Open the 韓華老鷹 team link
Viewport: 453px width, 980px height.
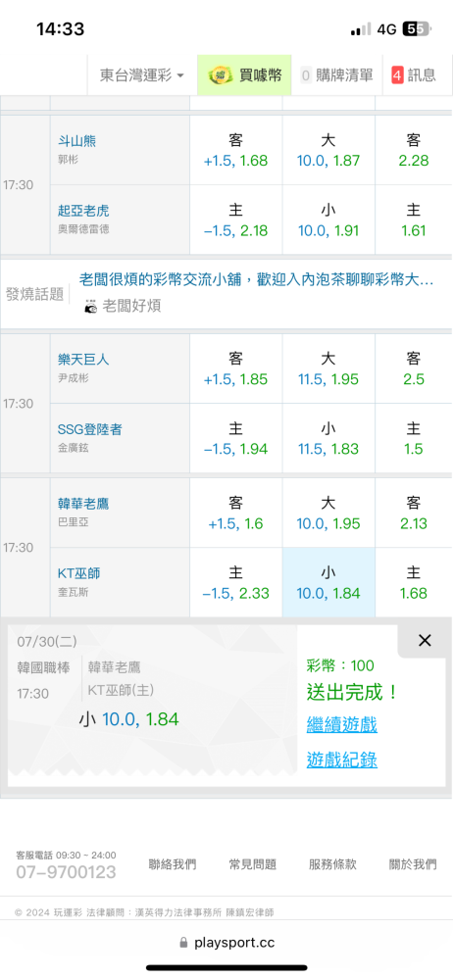click(x=83, y=504)
